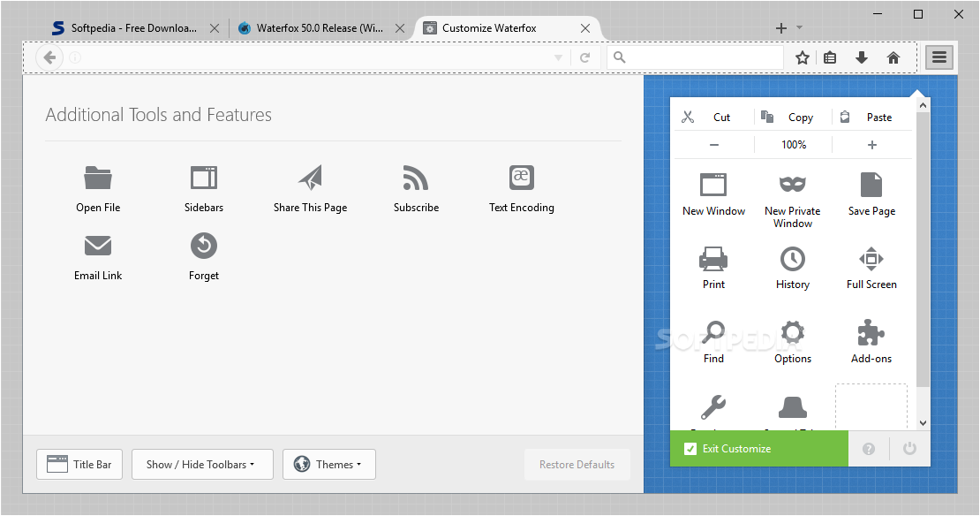Click the reload page icon

pos(585,57)
